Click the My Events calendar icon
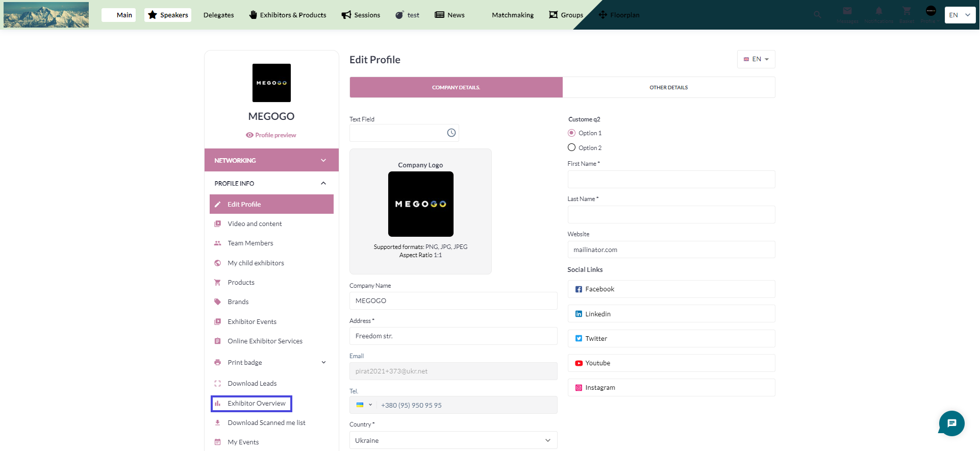This screenshot has height=451, width=980. (218, 442)
